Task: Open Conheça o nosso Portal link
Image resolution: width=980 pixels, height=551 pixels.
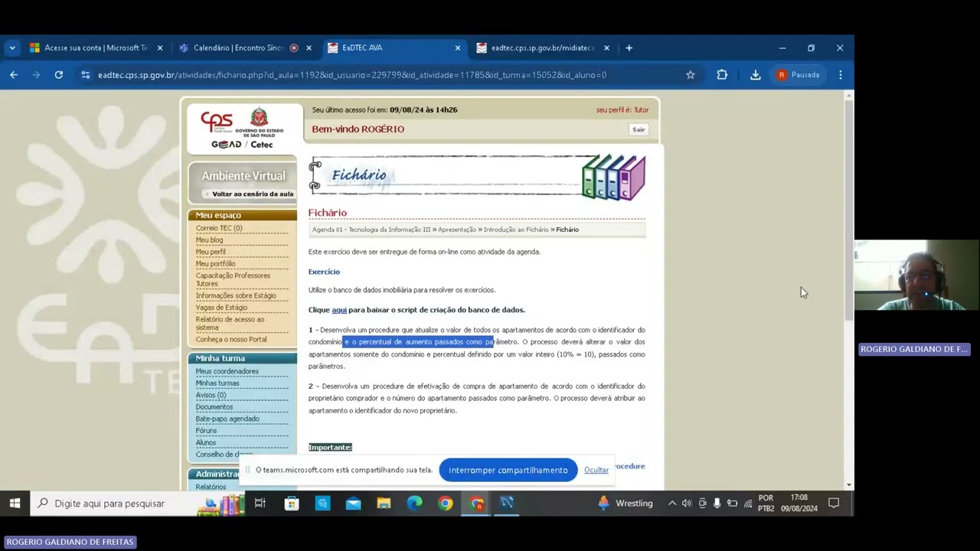Action: coord(231,339)
